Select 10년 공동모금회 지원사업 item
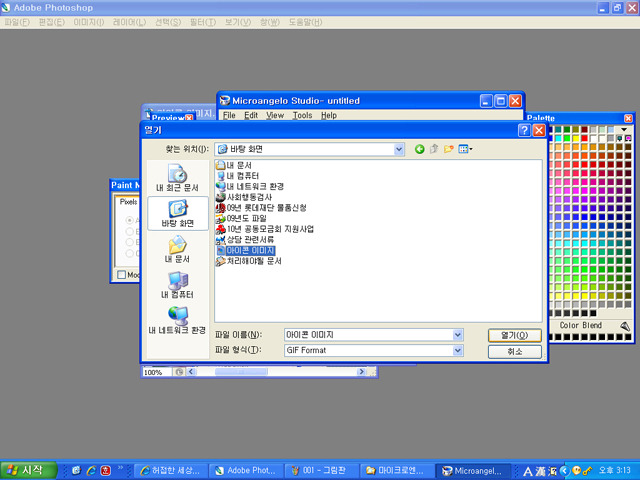The width and height of the screenshot is (640, 480). point(265,229)
